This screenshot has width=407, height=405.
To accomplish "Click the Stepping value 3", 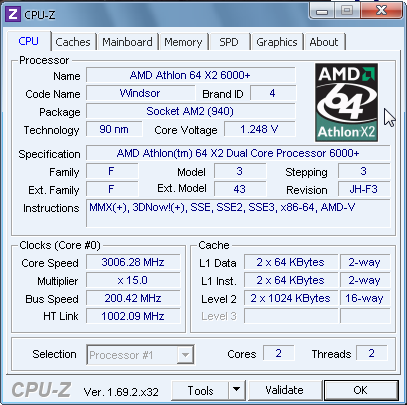I will coord(364,171).
